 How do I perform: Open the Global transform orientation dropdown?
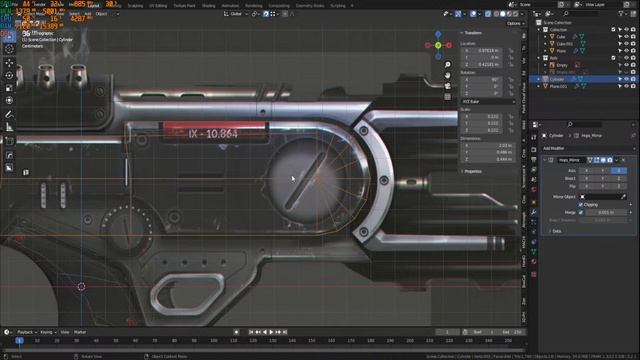(236, 14)
